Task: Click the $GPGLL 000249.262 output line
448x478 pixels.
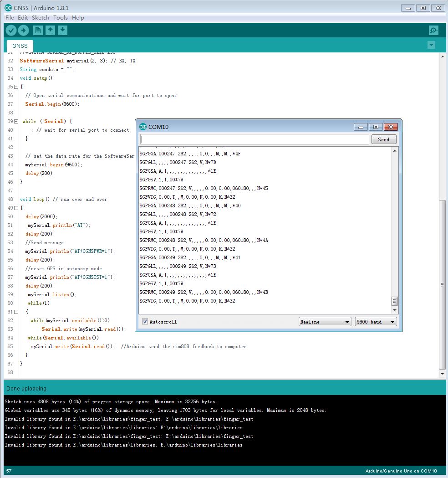Action: [178, 266]
